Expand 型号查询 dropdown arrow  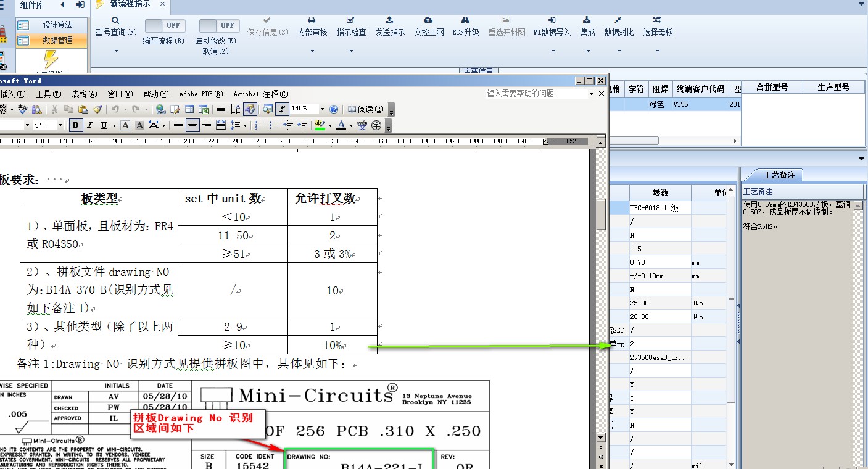coord(115,51)
